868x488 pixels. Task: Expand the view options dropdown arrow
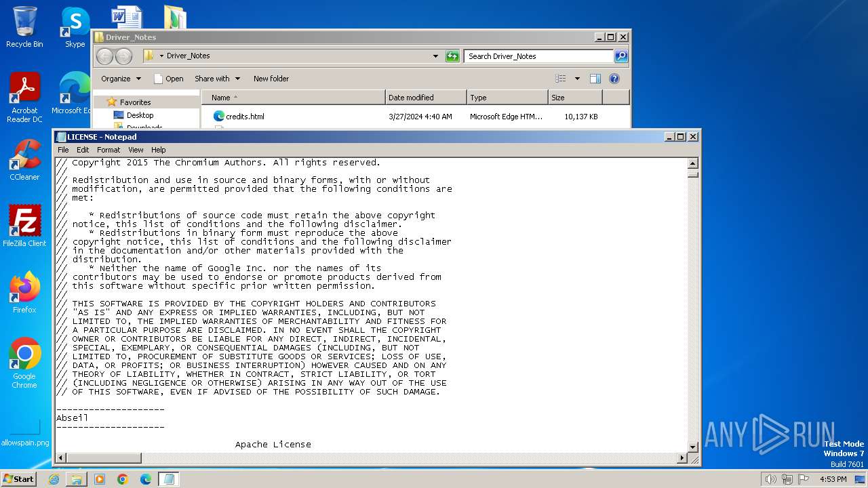[x=577, y=79]
